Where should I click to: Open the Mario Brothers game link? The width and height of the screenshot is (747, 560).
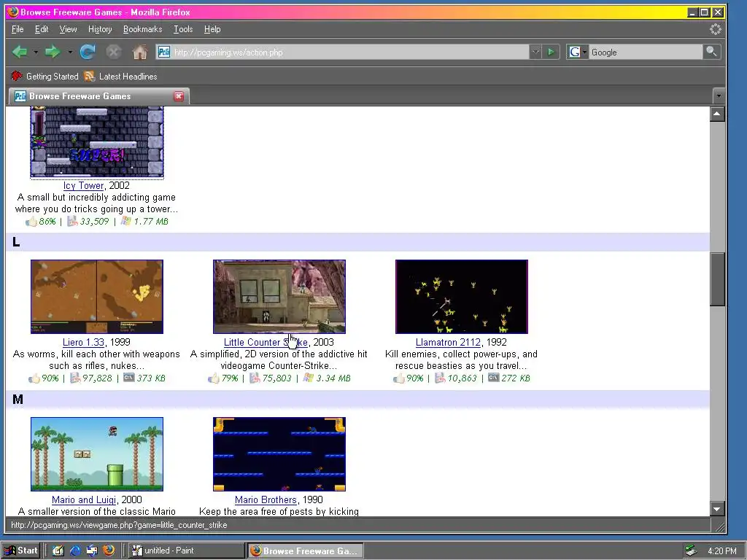click(266, 499)
